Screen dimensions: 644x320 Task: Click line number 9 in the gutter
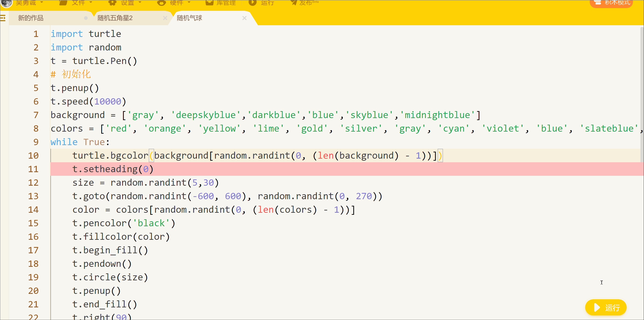(36, 142)
